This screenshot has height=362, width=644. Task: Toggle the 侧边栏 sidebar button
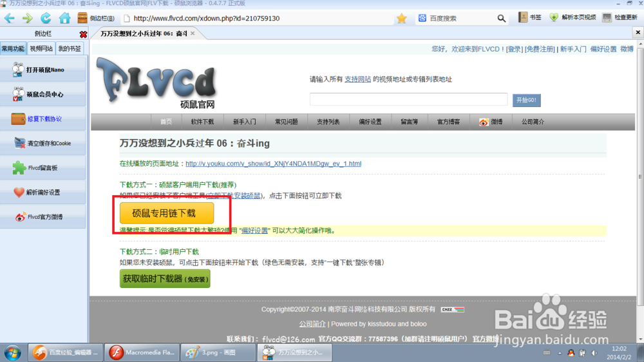coord(96,18)
